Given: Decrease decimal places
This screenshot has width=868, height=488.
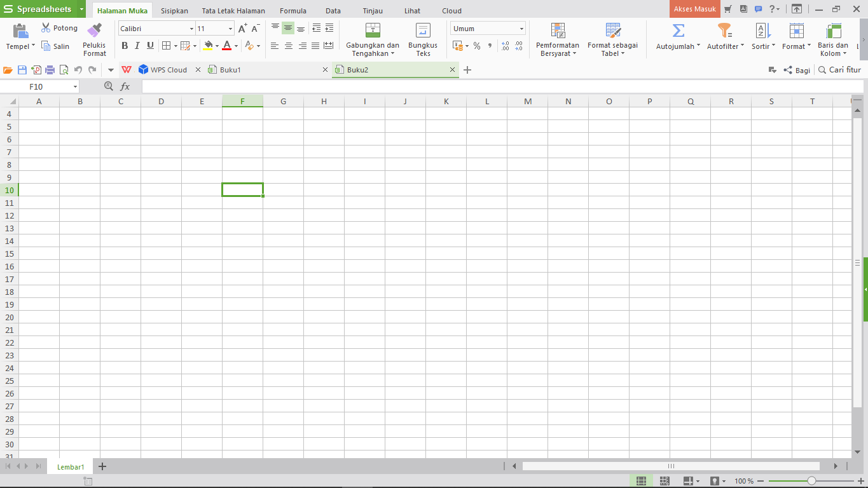Looking at the screenshot, I should pos(519,46).
